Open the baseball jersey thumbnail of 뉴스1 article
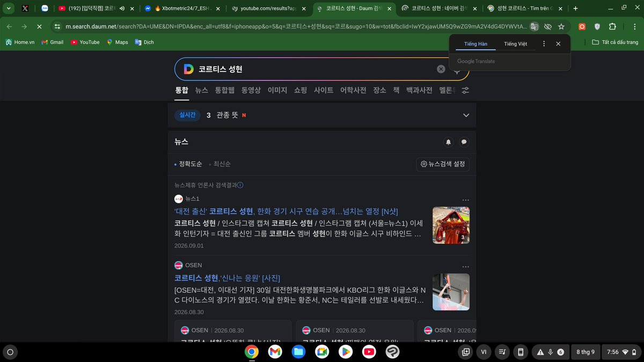The height and width of the screenshot is (362, 644). (451, 225)
